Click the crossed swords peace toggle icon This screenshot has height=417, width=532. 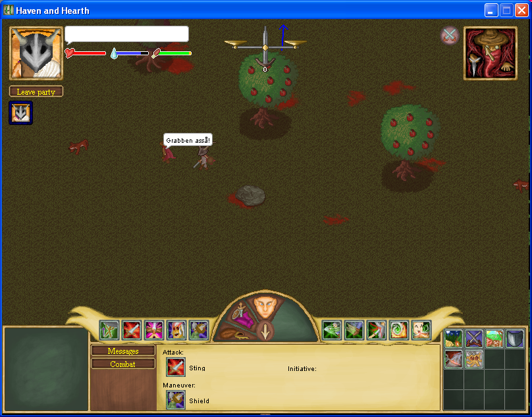(x=450, y=36)
